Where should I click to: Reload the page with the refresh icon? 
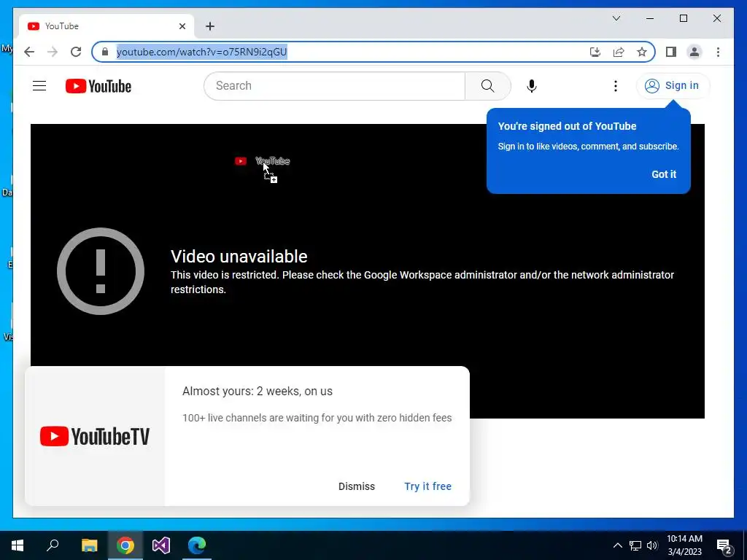(76, 52)
